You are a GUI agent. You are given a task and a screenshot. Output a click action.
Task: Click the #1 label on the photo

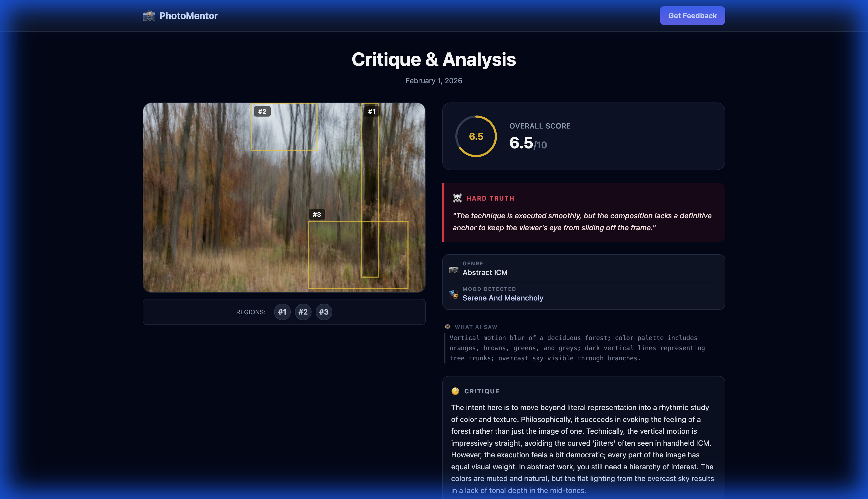click(371, 111)
